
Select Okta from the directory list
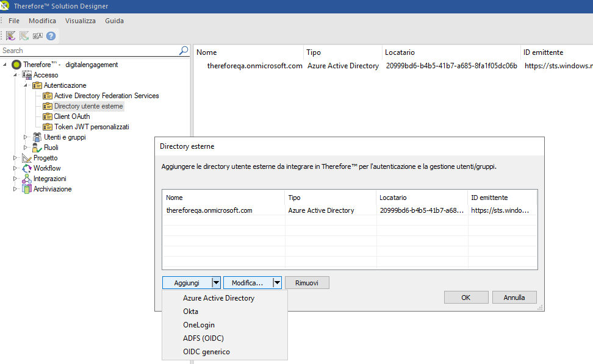pyautogui.click(x=190, y=311)
